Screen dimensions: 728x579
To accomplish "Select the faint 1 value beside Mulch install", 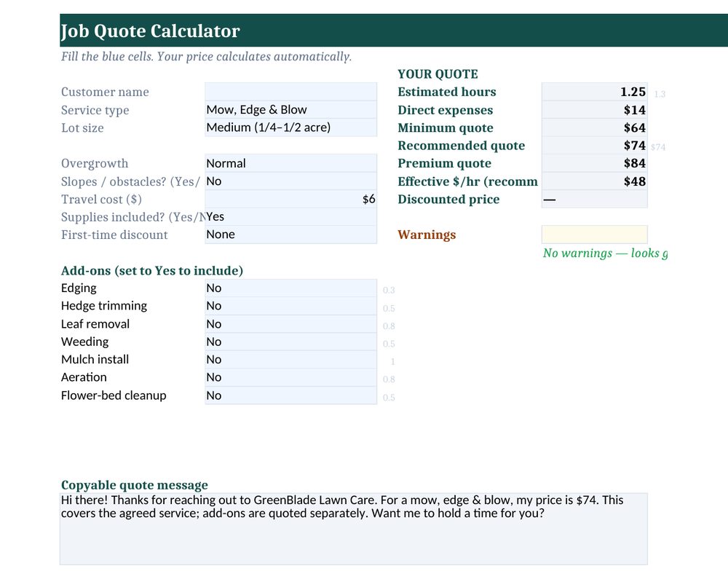I will tap(393, 362).
